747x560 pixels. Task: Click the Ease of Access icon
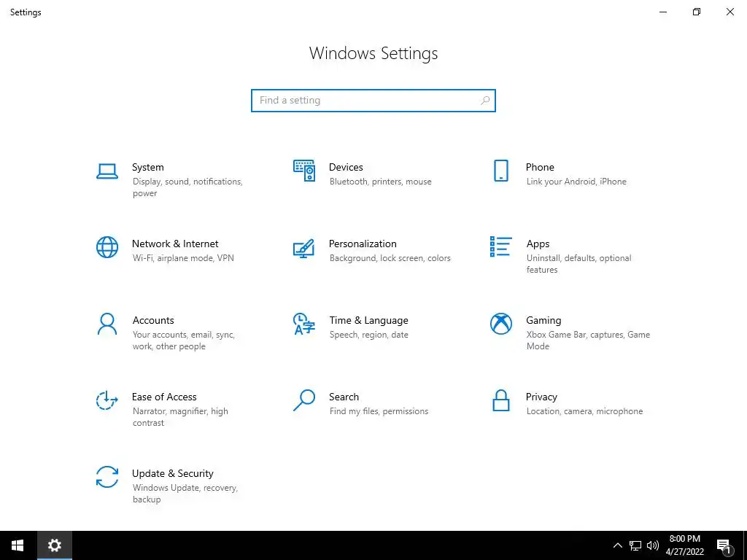107,400
